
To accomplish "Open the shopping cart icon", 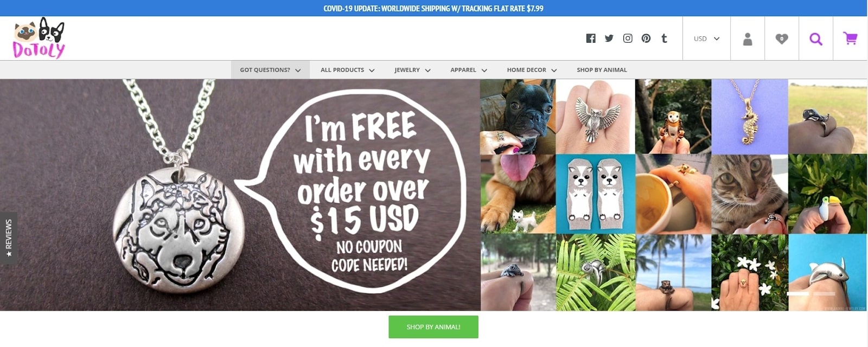I will tap(850, 38).
